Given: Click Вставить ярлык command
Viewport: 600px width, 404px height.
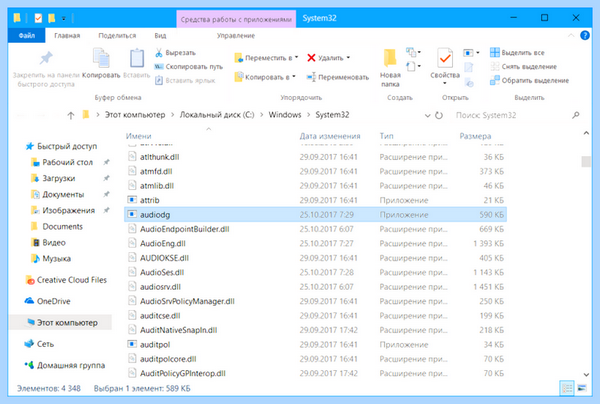Looking at the screenshot, I should [x=185, y=80].
